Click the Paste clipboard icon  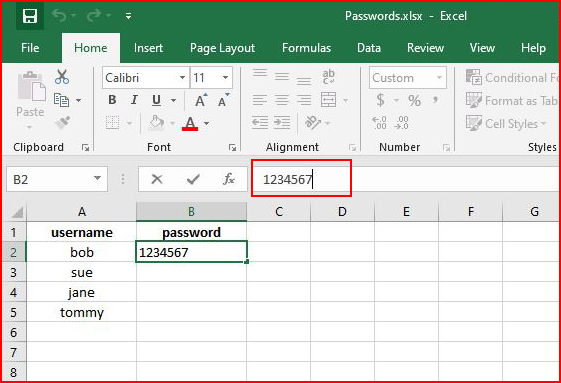pyautogui.click(x=31, y=86)
